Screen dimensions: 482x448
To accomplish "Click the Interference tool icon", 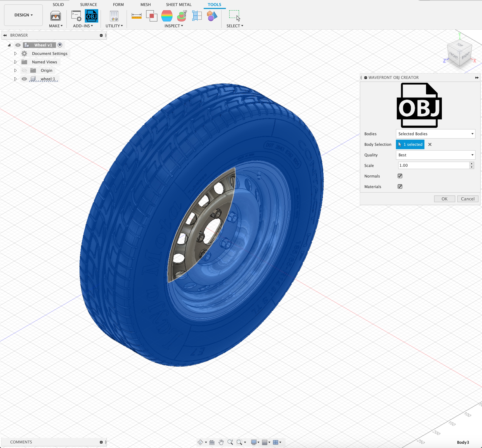I will coord(152,16).
